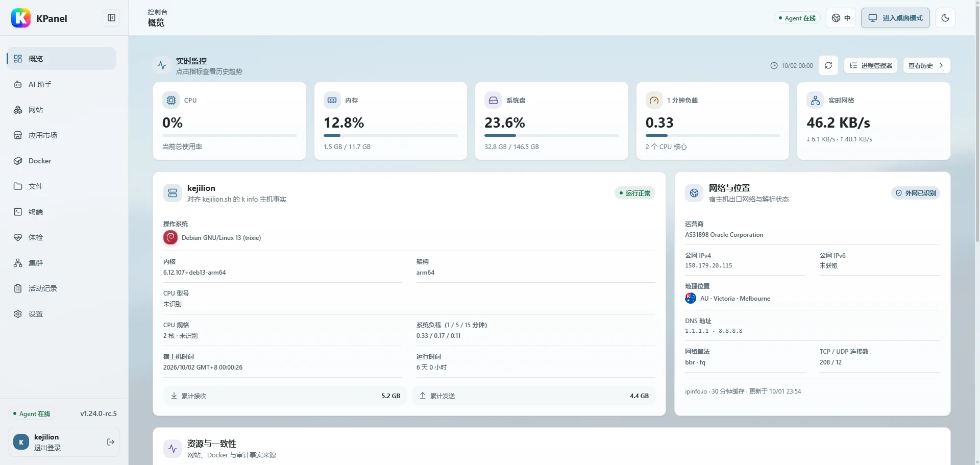The width and height of the screenshot is (980, 465).
Task: Click the logout icon next to kejilion
Action: click(111, 442)
